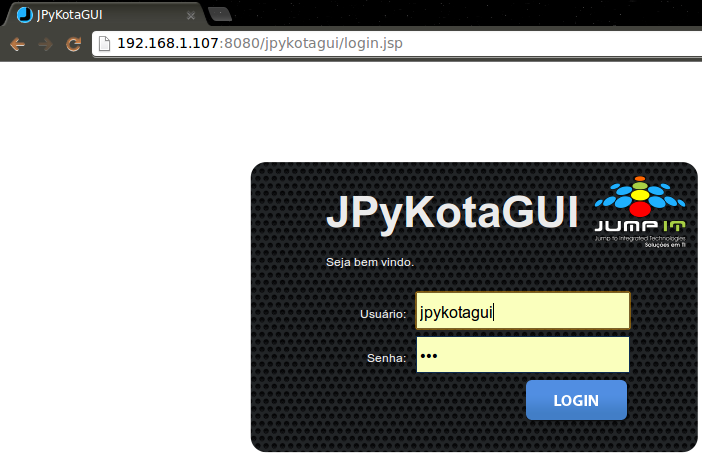Click the 'Senha:' label
Image resolution: width=702 pixels, height=456 pixels.
pyautogui.click(x=386, y=358)
